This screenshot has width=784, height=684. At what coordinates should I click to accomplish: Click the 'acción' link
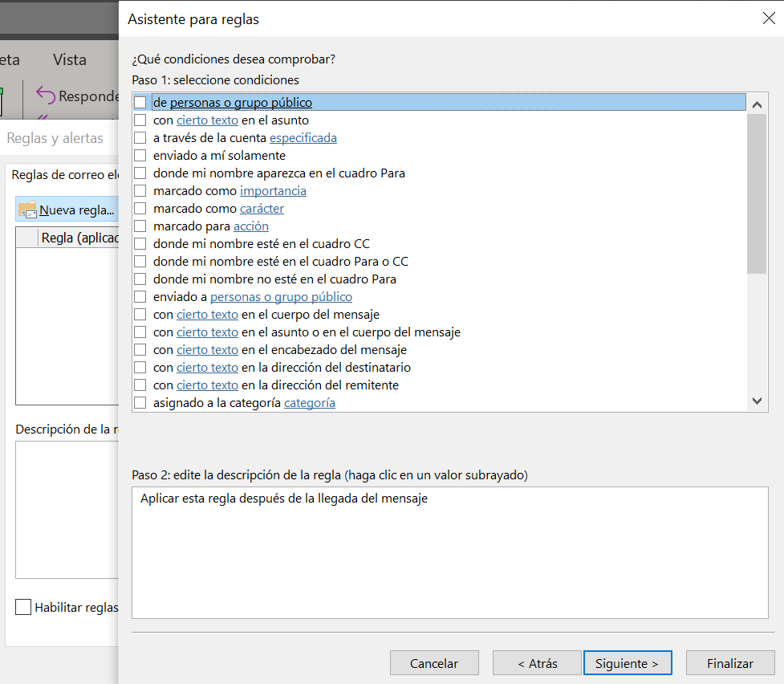[x=251, y=226]
